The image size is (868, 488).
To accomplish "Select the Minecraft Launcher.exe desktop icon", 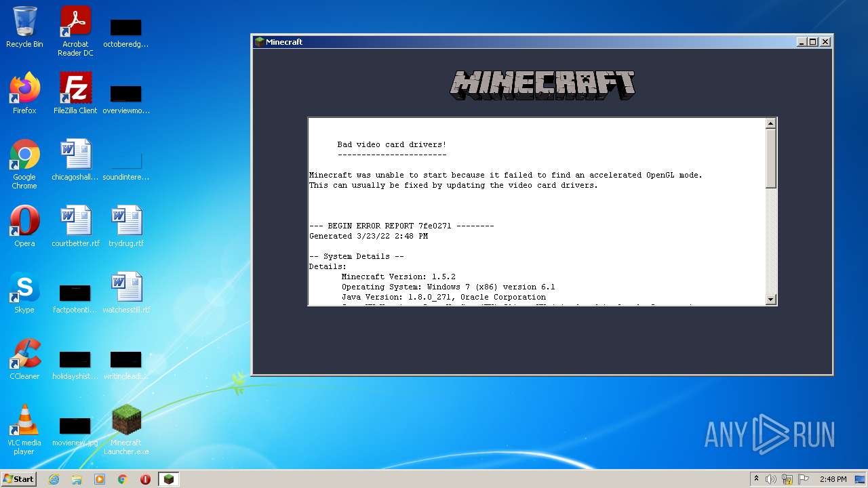I will 126,430.
